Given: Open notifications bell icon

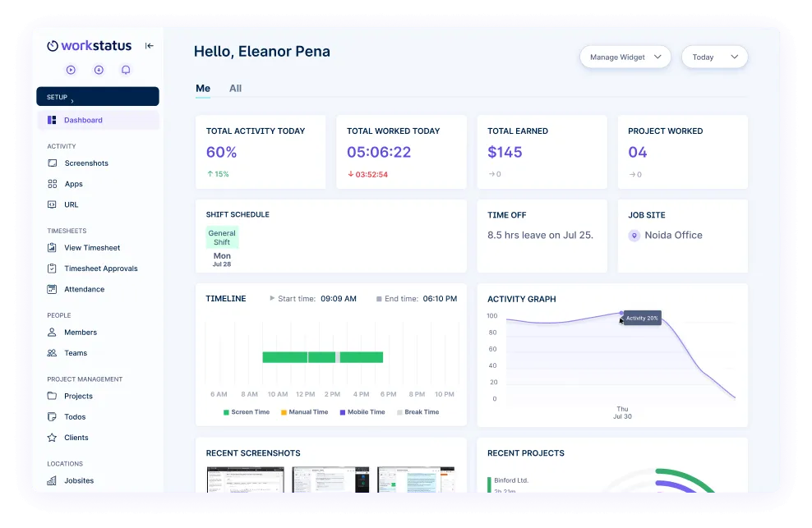Looking at the screenshot, I should click(x=126, y=70).
